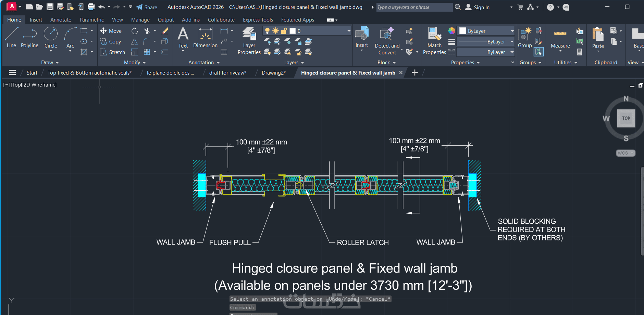Click the [2D Wireframe] visual style label
Screen dimensions: 644x315
tap(39, 85)
